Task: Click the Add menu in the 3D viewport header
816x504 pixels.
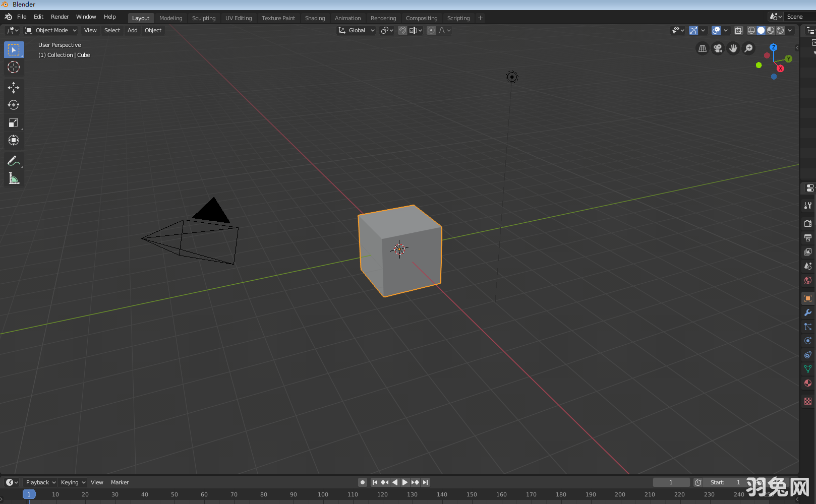Action: (132, 30)
